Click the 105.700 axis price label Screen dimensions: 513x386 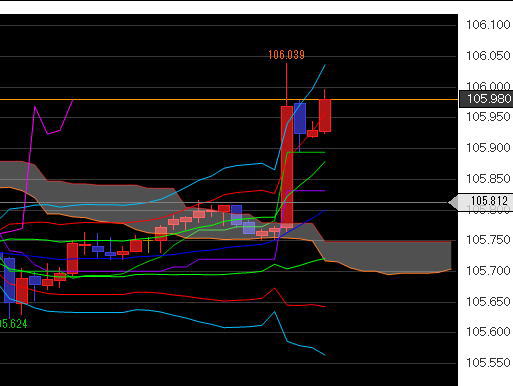(488, 271)
